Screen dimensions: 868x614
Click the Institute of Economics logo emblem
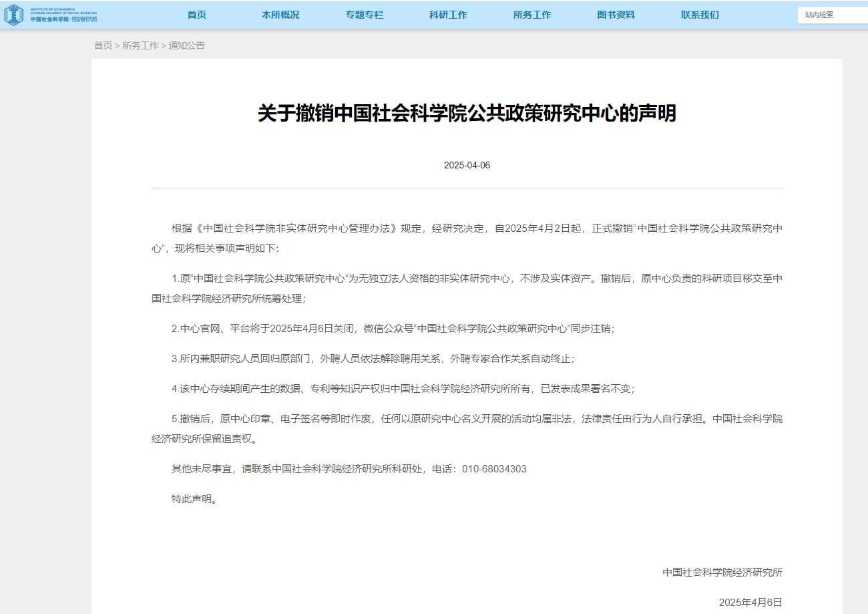tap(13, 15)
